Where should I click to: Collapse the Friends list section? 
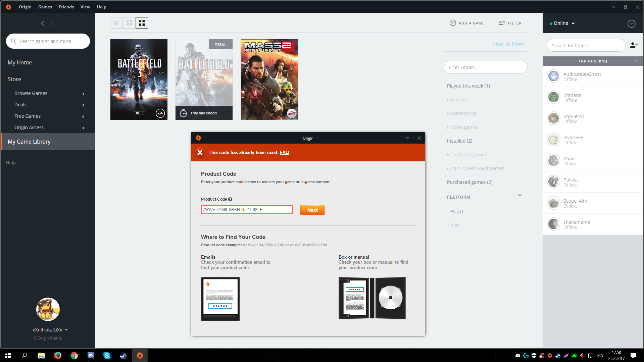pyautogui.click(x=636, y=61)
